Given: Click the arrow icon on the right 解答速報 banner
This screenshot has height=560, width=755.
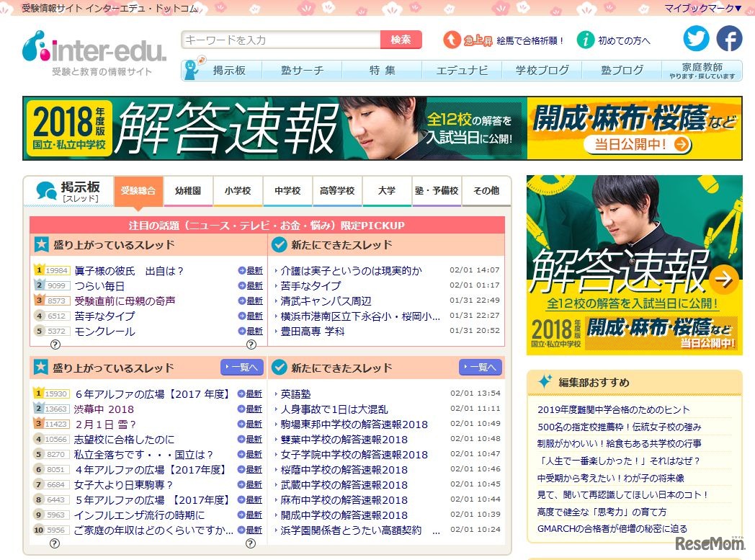Looking at the screenshot, I should [x=723, y=277].
